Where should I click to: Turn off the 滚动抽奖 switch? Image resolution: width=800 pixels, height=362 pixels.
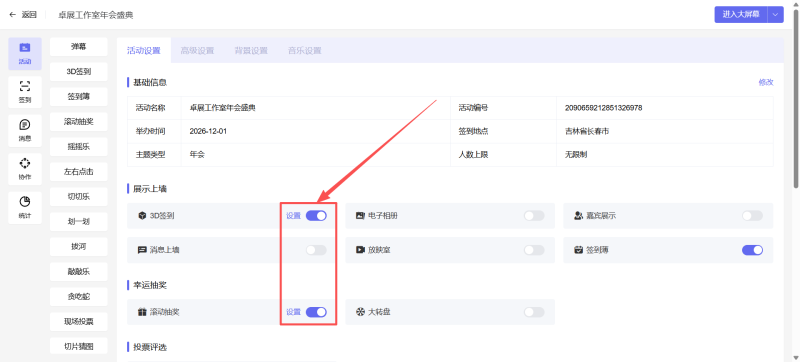coord(316,312)
